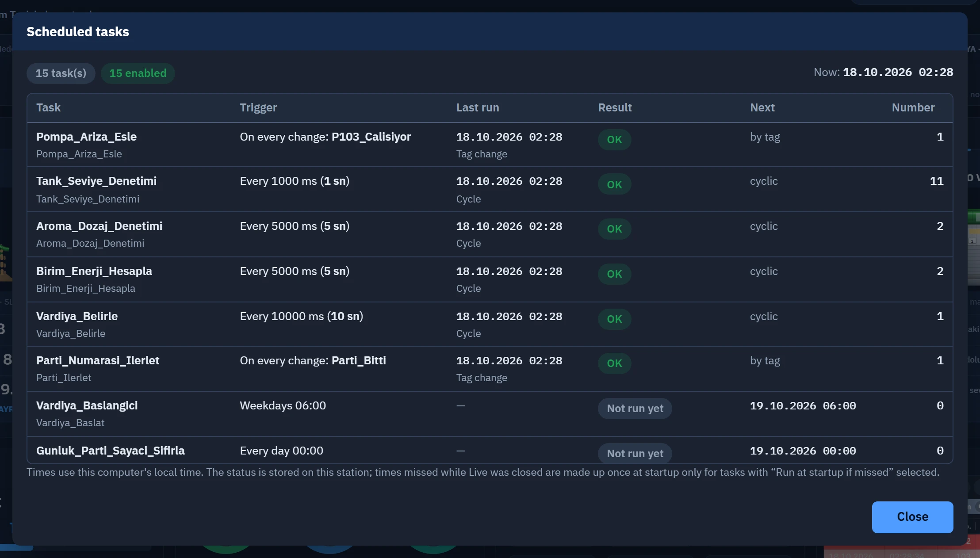Click the Trigger column header
Screen dimensions: 980x558
pyautogui.click(x=258, y=107)
